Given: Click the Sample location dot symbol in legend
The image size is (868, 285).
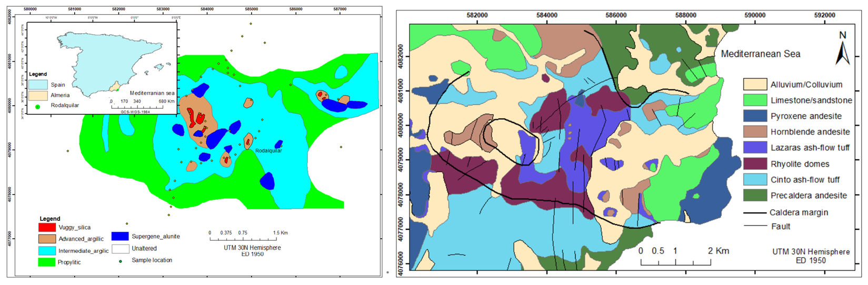Looking at the screenshot, I should (121, 261).
